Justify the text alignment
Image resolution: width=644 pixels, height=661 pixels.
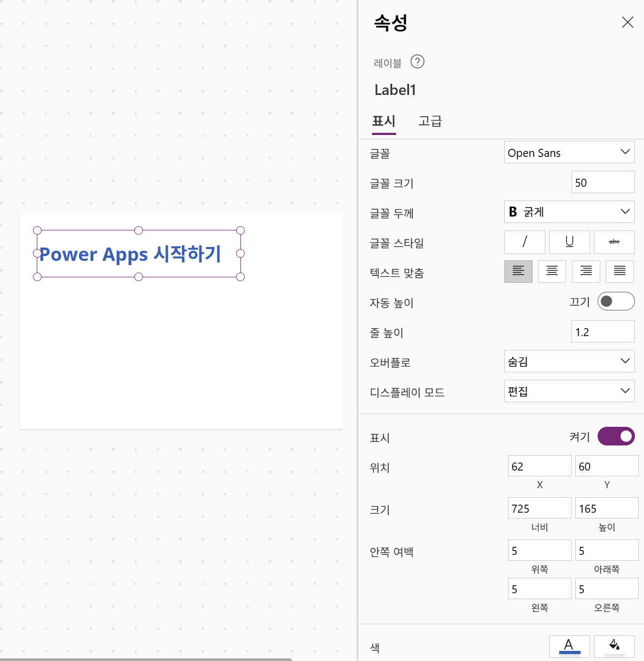click(x=619, y=272)
